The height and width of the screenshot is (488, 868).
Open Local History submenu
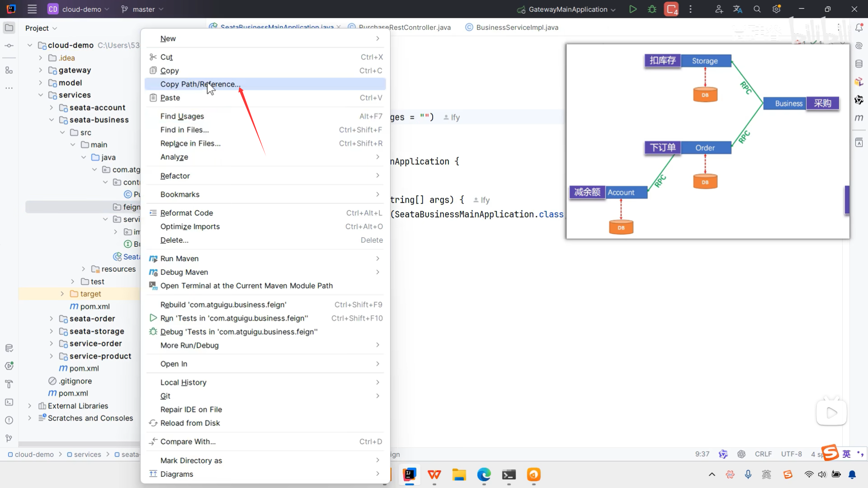pyautogui.click(x=183, y=382)
